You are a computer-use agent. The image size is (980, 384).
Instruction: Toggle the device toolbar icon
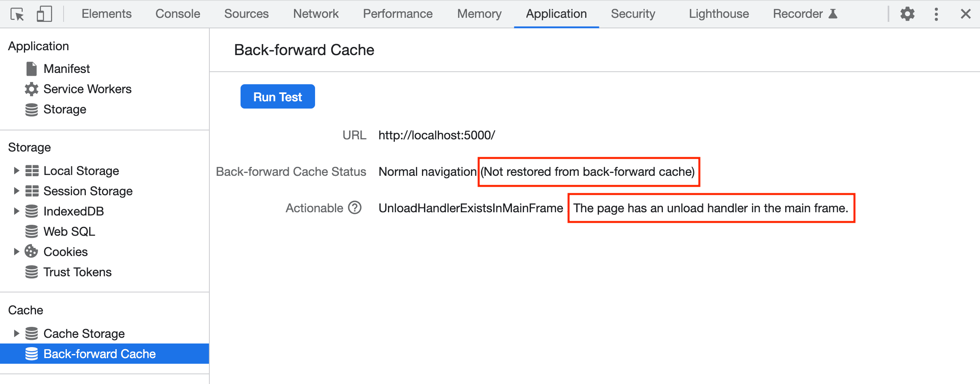[x=44, y=13]
